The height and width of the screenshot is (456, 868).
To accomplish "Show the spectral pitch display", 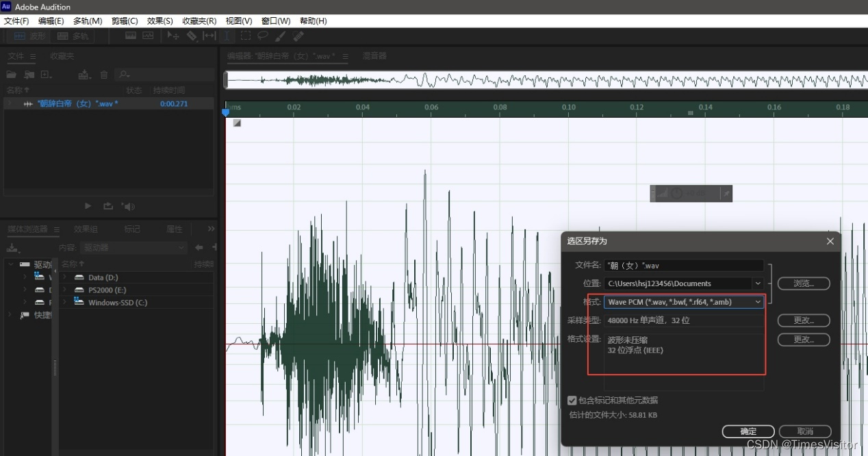I will click(148, 36).
